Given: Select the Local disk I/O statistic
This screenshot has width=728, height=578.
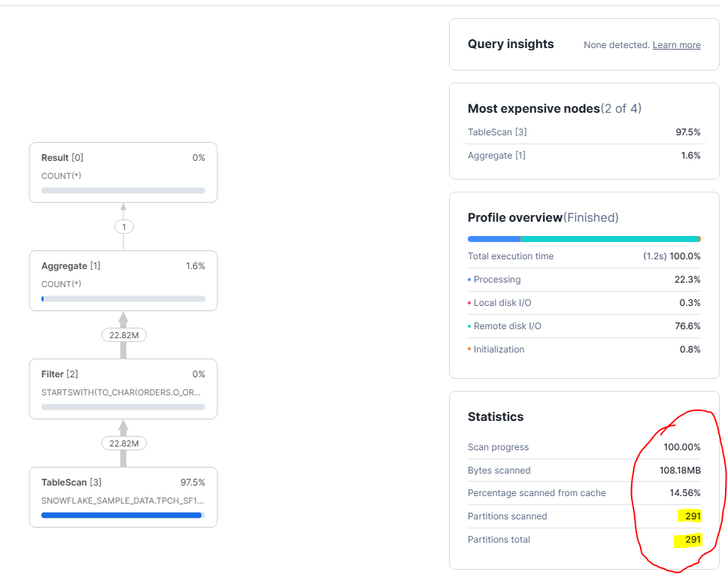Looking at the screenshot, I should [584, 302].
